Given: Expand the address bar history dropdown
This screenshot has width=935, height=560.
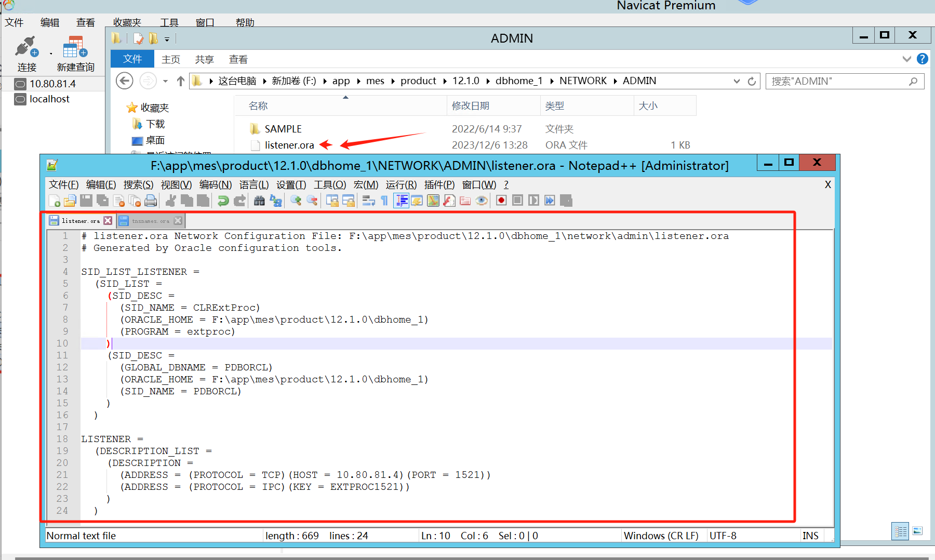Looking at the screenshot, I should tap(737, 82).
